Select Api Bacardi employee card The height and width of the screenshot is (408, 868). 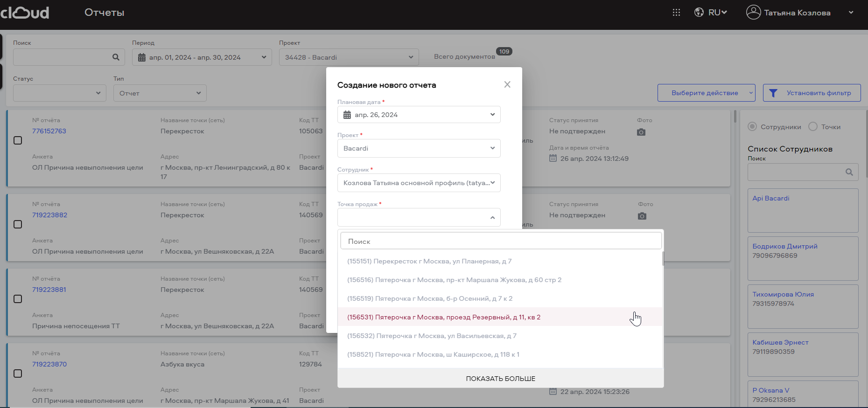click(803, 210)
